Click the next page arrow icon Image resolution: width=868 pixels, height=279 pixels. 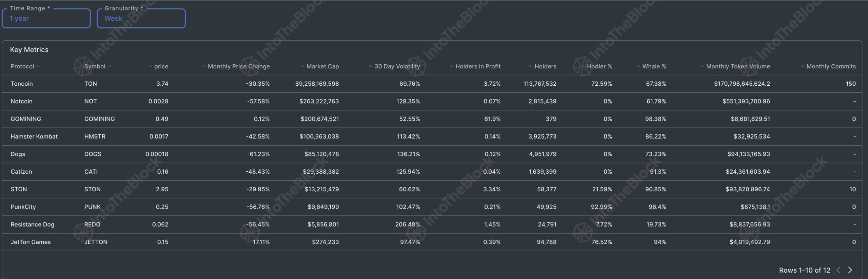(850, 270)
